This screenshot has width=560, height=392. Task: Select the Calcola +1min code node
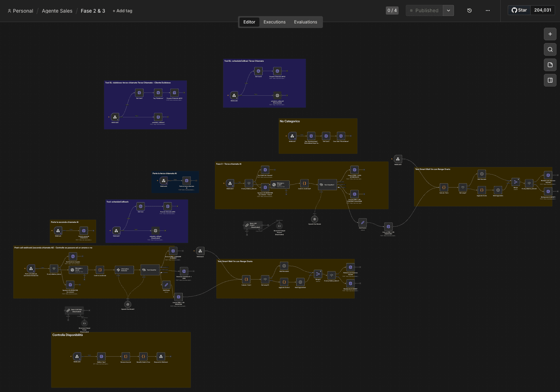click(x=444, y=187)
